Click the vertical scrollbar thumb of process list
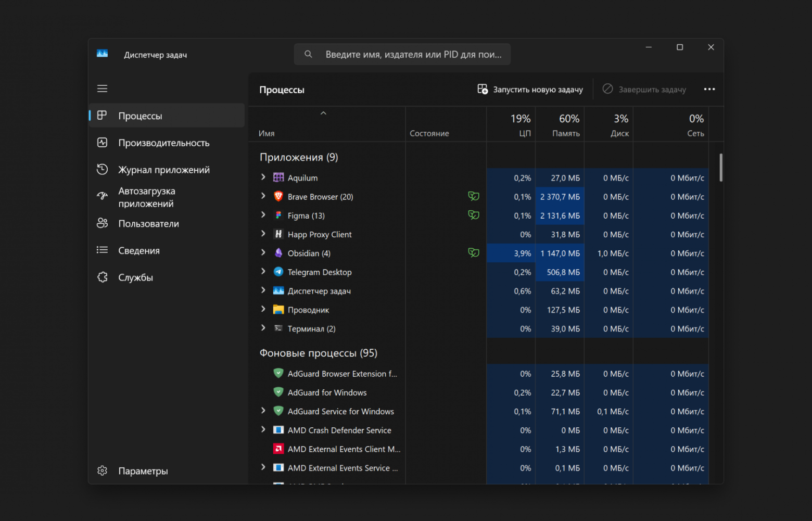Viewport: 812px width, 521px height. 721,167
